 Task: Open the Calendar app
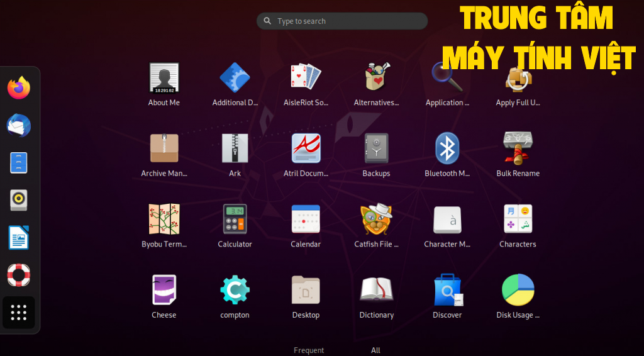tap(306, 220)
